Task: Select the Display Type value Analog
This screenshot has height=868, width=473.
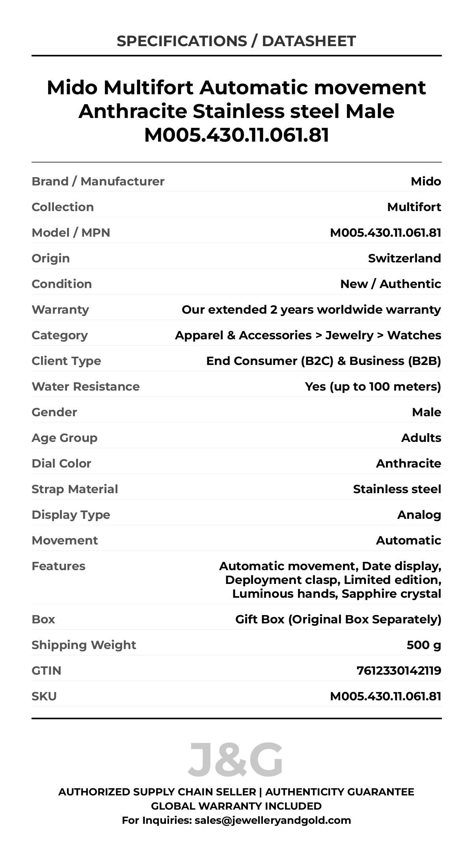Action: point(419,515)
